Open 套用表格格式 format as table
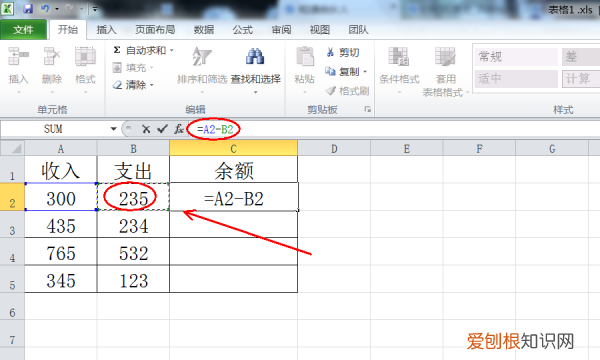 pos(445,71)
